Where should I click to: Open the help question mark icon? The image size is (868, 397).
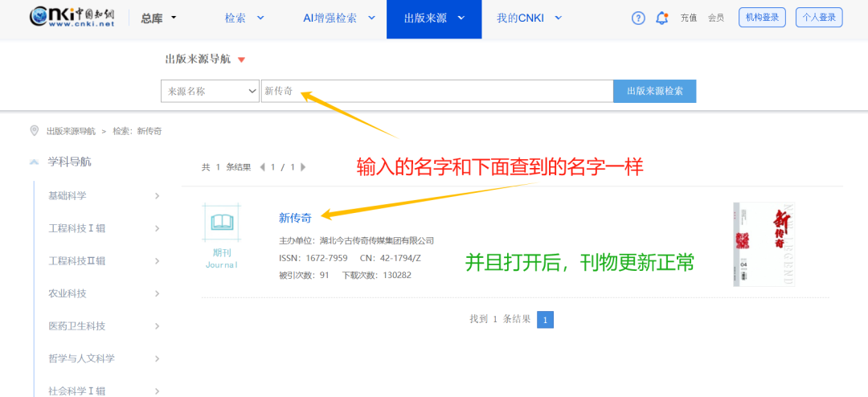638,18
